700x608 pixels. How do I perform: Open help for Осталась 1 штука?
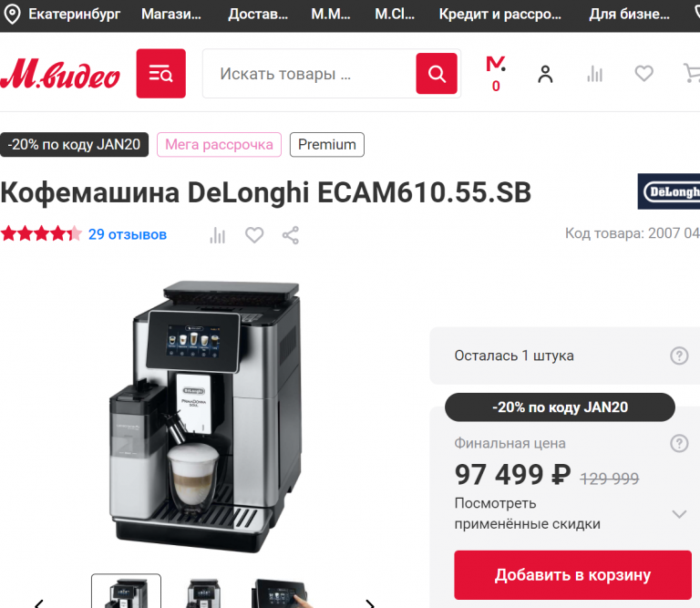(679, 356)
